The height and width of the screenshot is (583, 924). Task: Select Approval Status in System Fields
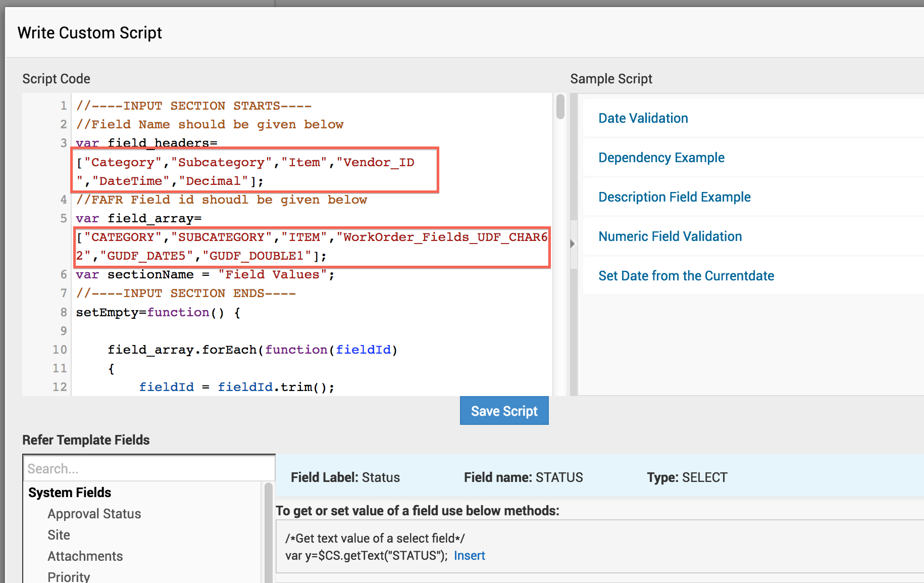coord(94,514)
